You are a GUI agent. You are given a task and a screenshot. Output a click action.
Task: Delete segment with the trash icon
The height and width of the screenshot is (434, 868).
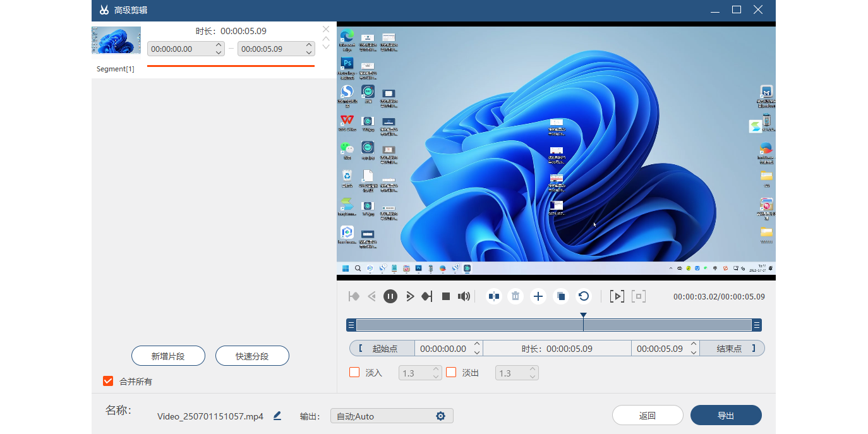click(x=515, y=296)
